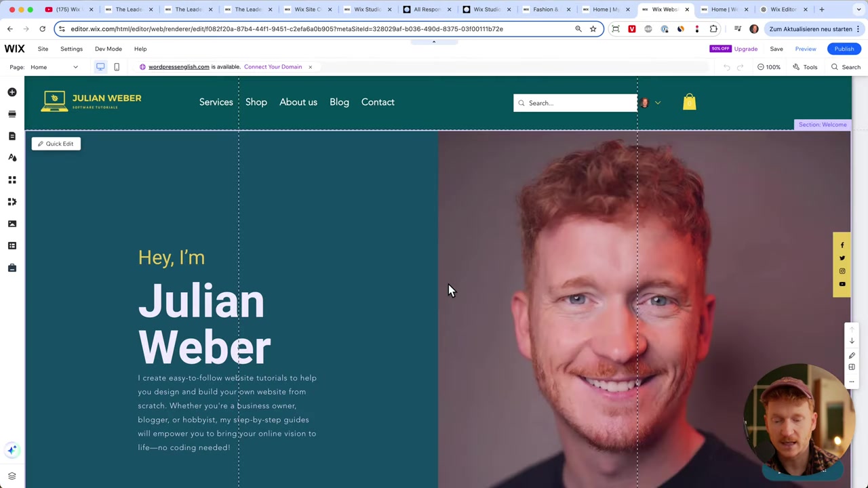Click the Julian Weber site logo
Viewport: 868px width, 488px height.
point(92,102)
